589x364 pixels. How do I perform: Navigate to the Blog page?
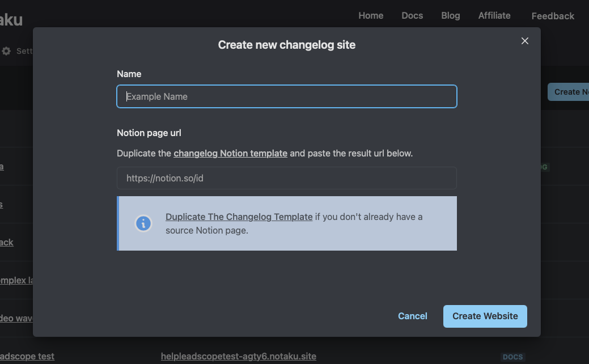450,15
